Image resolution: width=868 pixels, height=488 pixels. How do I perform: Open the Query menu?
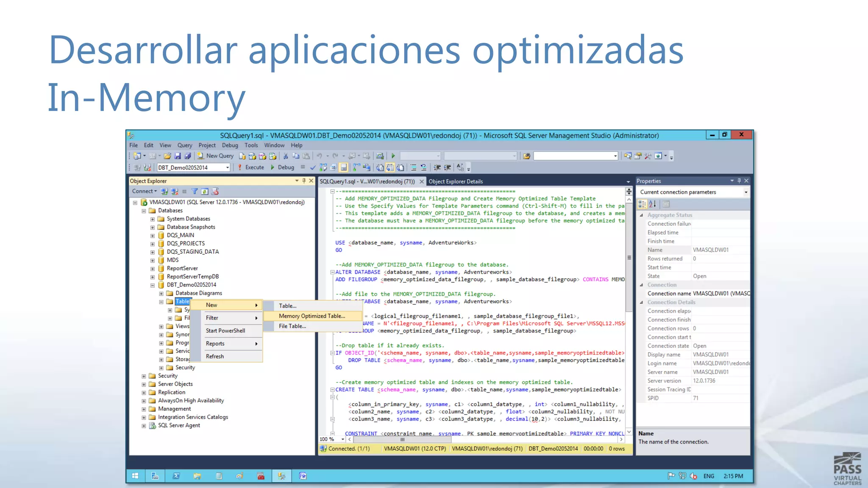[x=185, y=145]
